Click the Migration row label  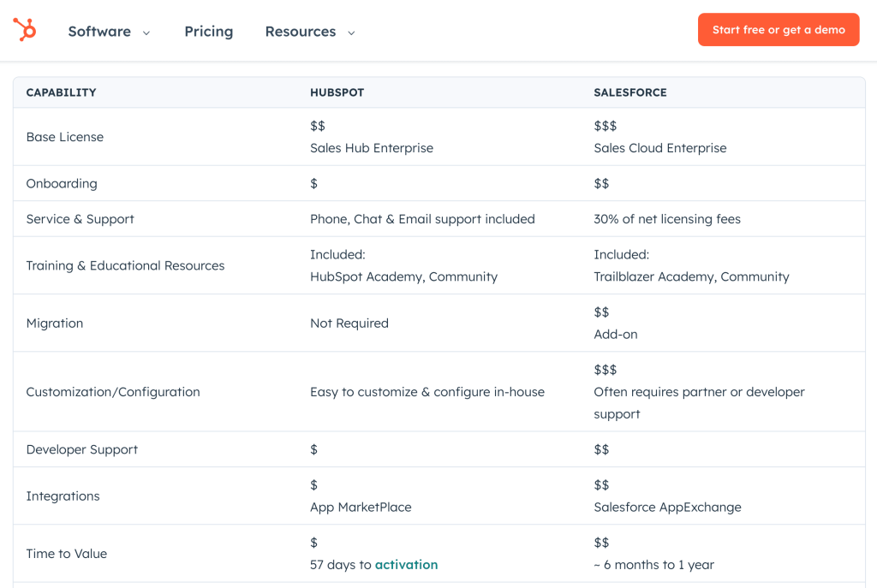tap(55, 323)
